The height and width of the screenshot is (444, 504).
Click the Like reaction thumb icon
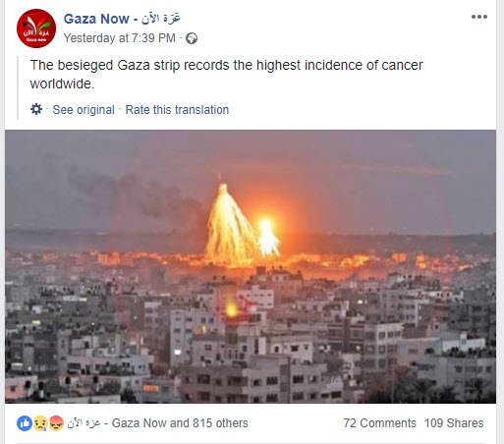25,423
